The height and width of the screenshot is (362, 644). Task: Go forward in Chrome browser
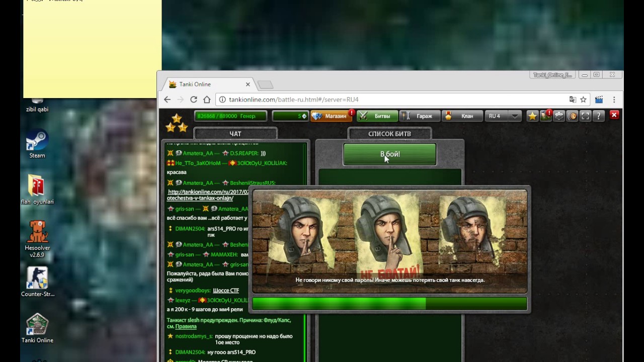tap(180, 100)
